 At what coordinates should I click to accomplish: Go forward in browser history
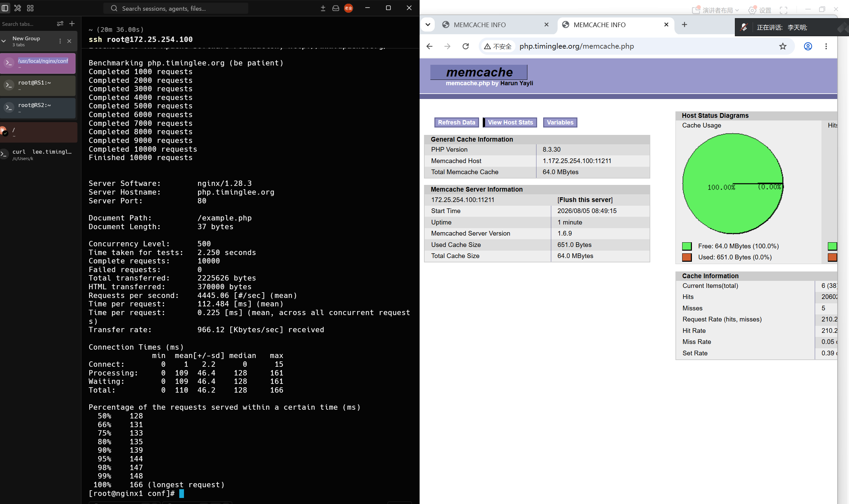(447, 46)
